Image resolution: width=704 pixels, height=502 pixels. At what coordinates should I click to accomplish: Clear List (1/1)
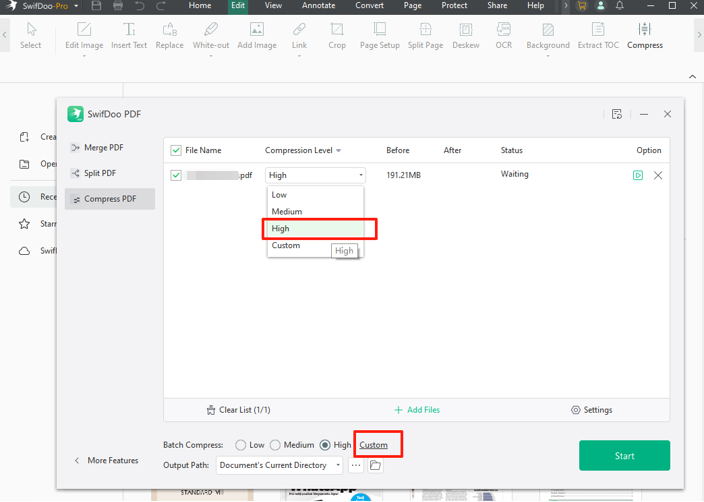point(238,410)
